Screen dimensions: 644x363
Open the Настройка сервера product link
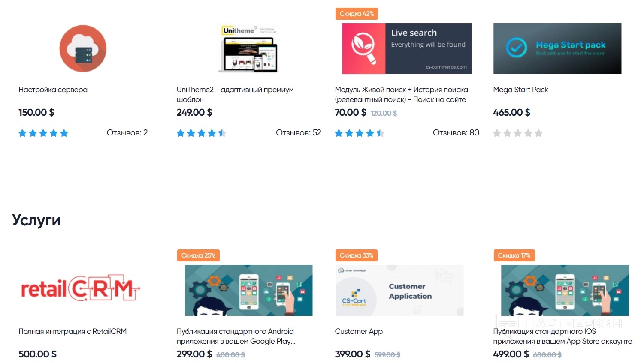53,90
